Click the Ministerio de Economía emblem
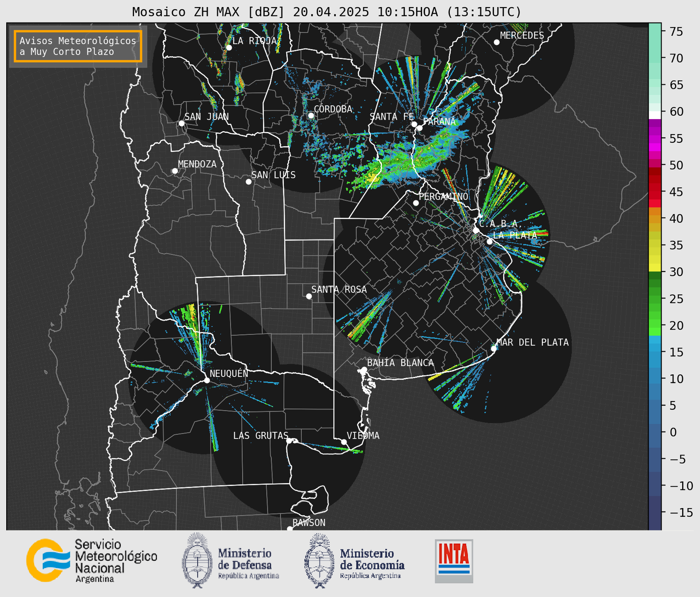The height and width of the screenshot is (597, 700). tap(320, 560)
